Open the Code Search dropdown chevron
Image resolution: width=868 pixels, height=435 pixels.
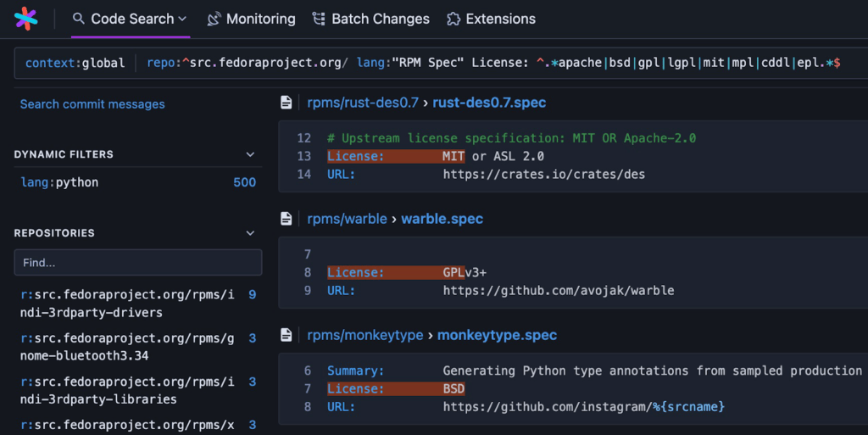point(182,19)
